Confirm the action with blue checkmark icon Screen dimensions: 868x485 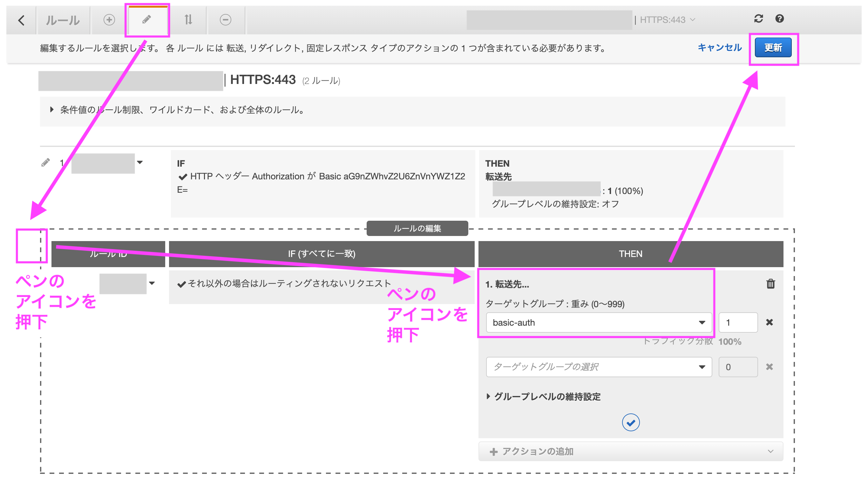pyautogui.click(x=631, y=422)
